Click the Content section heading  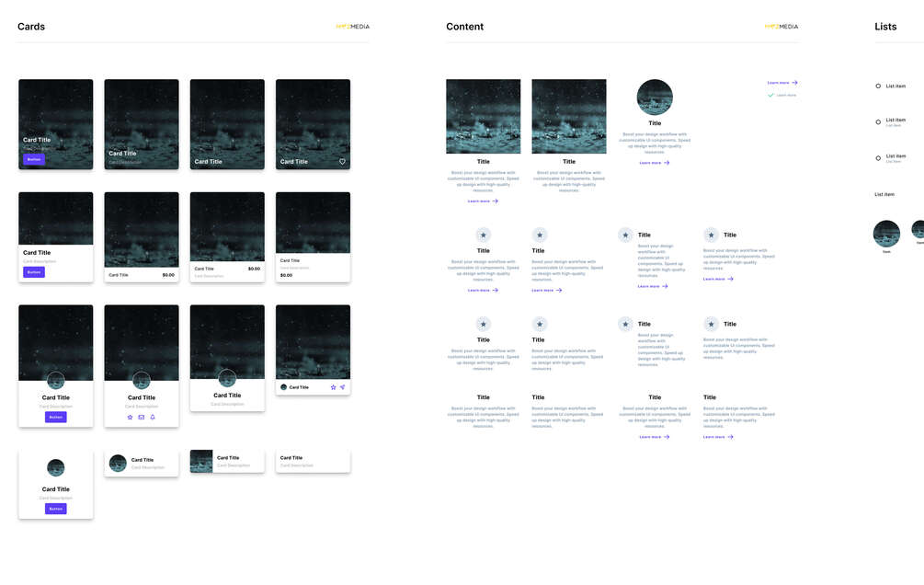[x=465, y=27]
